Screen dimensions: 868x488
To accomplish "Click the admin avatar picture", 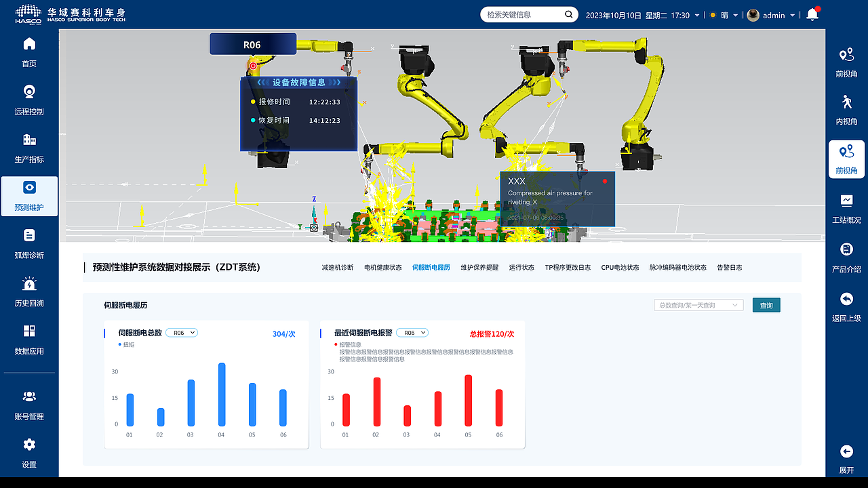I will pos(753,15).
